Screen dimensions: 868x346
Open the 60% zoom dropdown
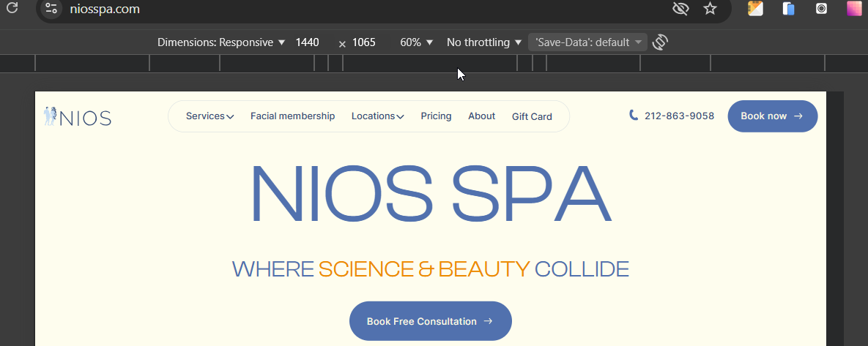point(416,42)
